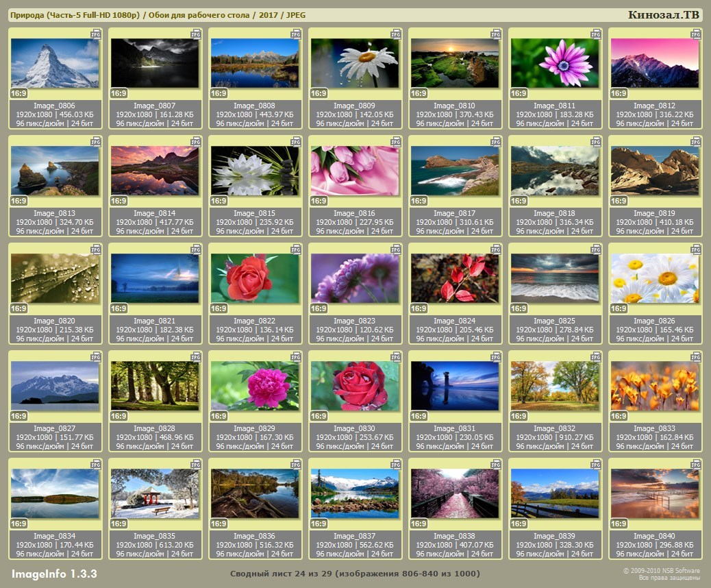
Task: Click the JPG icon above Image_0806
Action: (95, 34)
